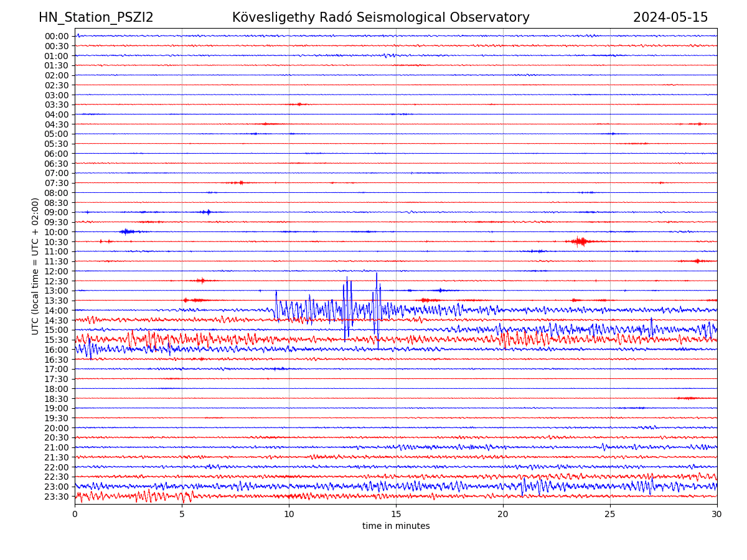This screenshot has width=747, height=560.
Task: Click the 0 tick on minutes axis
Action: pyautogui.click(x=75, y=514)
